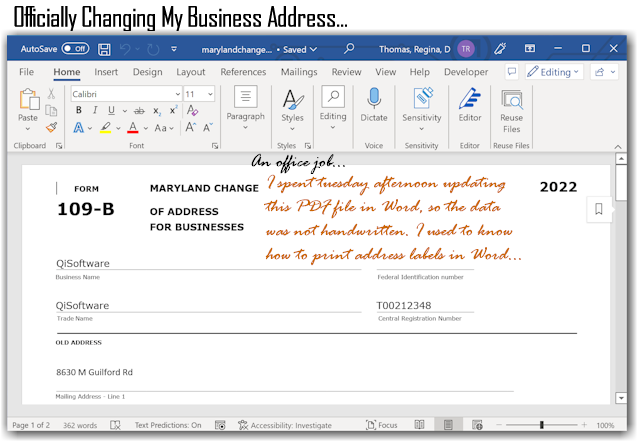The image size is (639, 443).
Task: Click the Editor button
Action: click(470, 105)
